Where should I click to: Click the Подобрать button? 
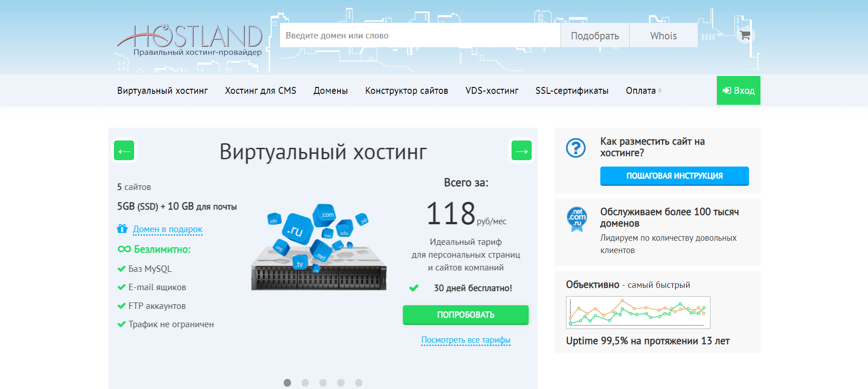595,35
